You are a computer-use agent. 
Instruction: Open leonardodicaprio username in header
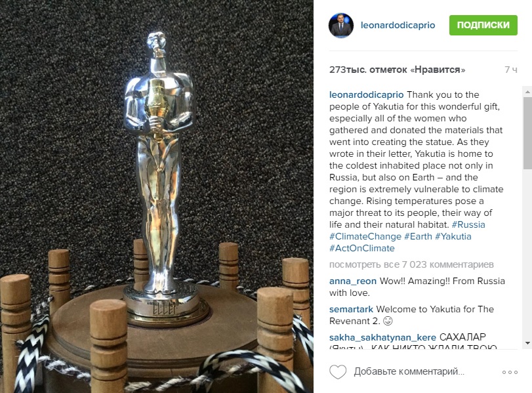coord(398,25)
